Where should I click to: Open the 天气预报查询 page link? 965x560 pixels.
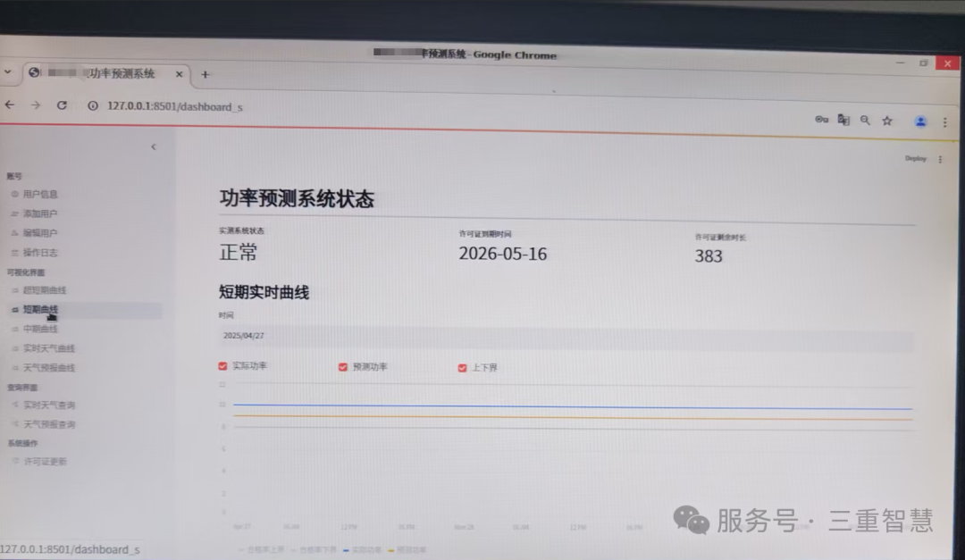point(49,424)
